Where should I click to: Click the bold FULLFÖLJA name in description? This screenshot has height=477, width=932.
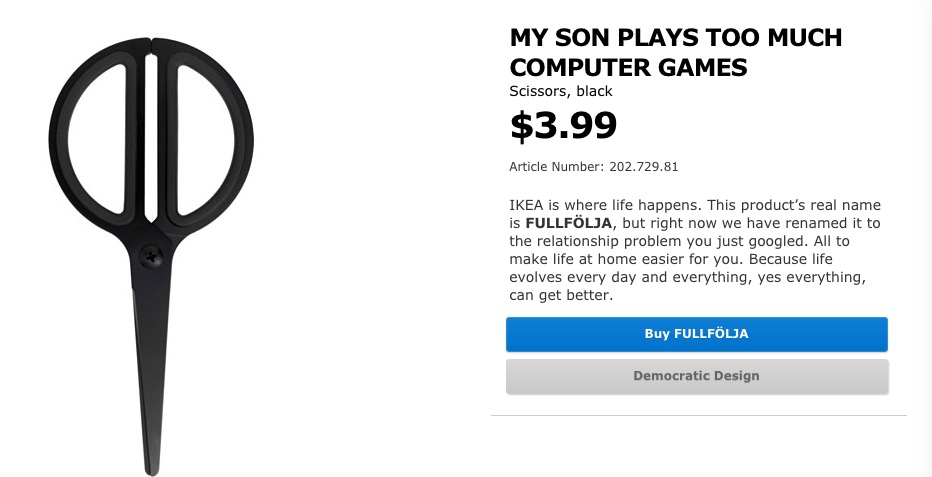(568, 223)
